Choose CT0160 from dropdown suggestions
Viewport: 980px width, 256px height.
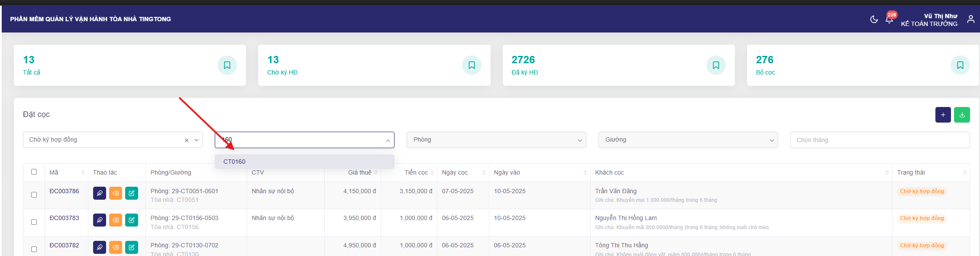tap(235, 162)
